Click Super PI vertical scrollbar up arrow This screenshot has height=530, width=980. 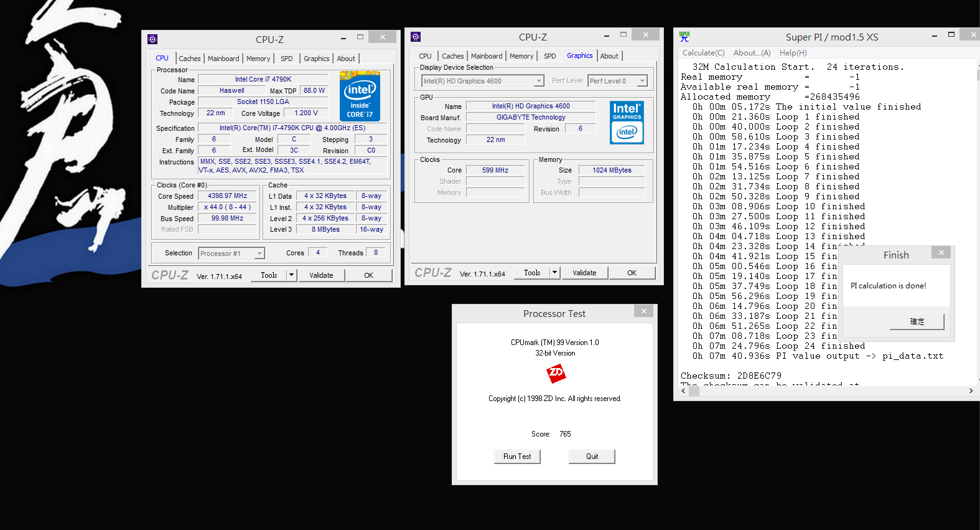point(978,64)
